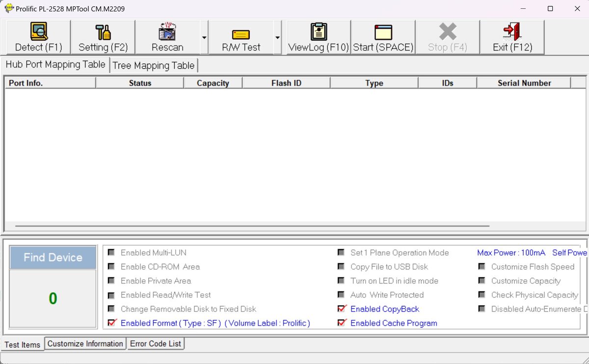
Task: Click the Status column header
Action: (x=140, y=83)
